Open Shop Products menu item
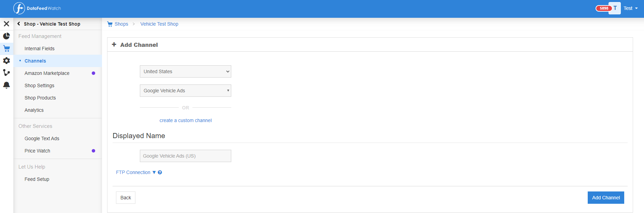Image resolution: width=644 pixels, height=213 pixels. point(40,98)
